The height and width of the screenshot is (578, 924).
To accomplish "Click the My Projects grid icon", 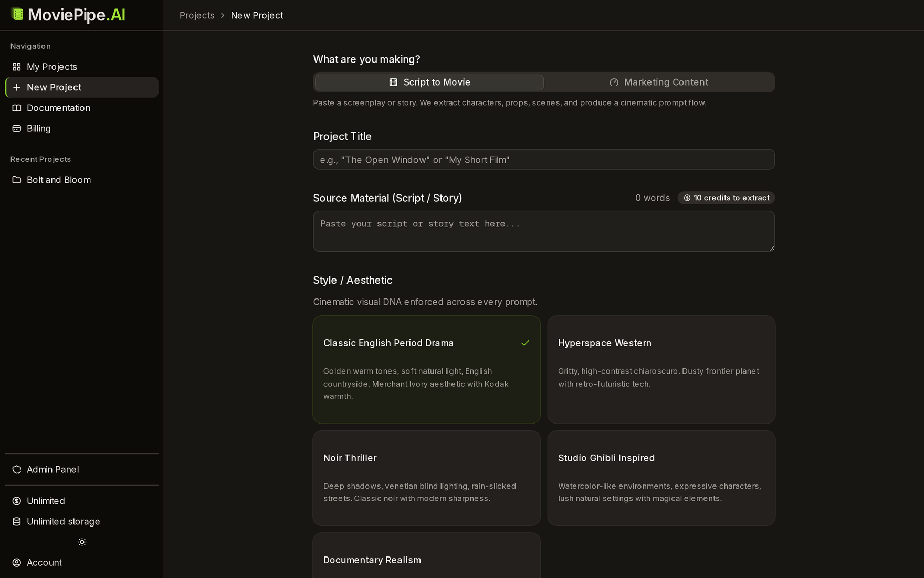I will [x=17, y=67].
